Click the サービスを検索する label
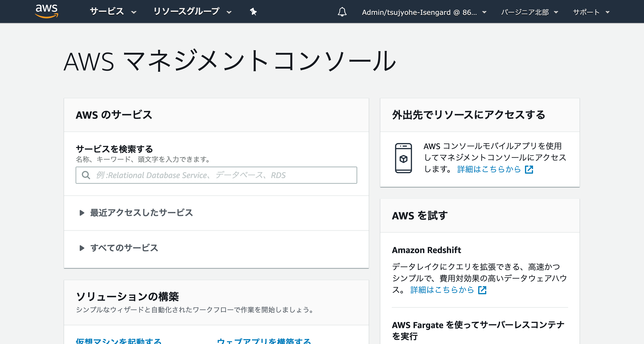644x344 pixels. (x=114, y=149)
